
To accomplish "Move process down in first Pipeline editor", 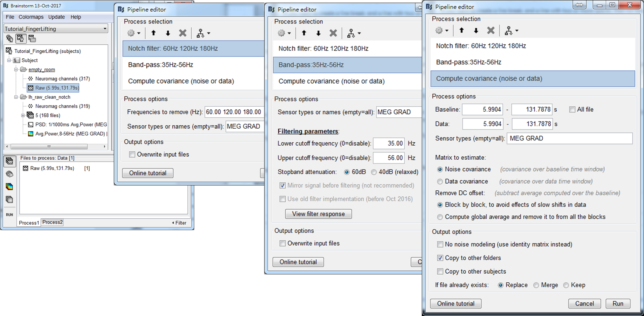I will tap(168, 33).
